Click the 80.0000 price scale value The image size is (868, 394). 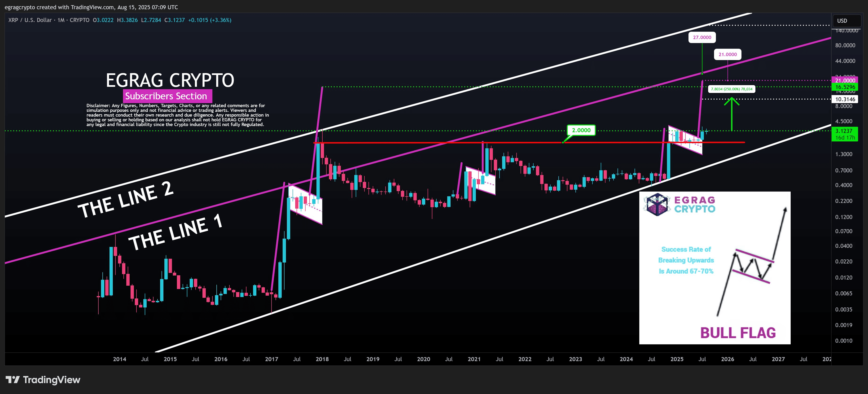click(x=845, y=45)
